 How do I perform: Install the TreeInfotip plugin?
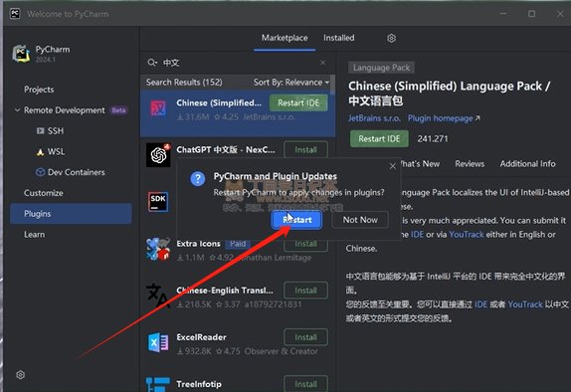[x=305, y=384]
